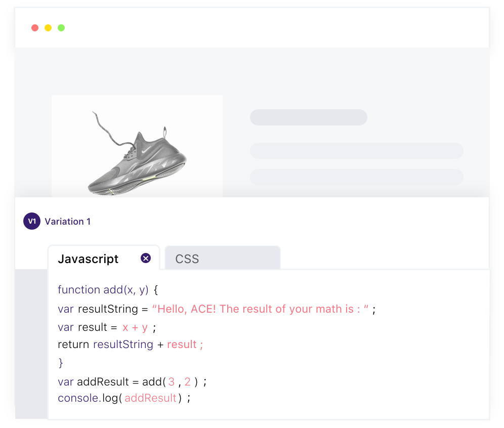Image resolution: width=504 pixels, height=428 pixels.
Task: Select the Javascript tab
Action: 104,258
